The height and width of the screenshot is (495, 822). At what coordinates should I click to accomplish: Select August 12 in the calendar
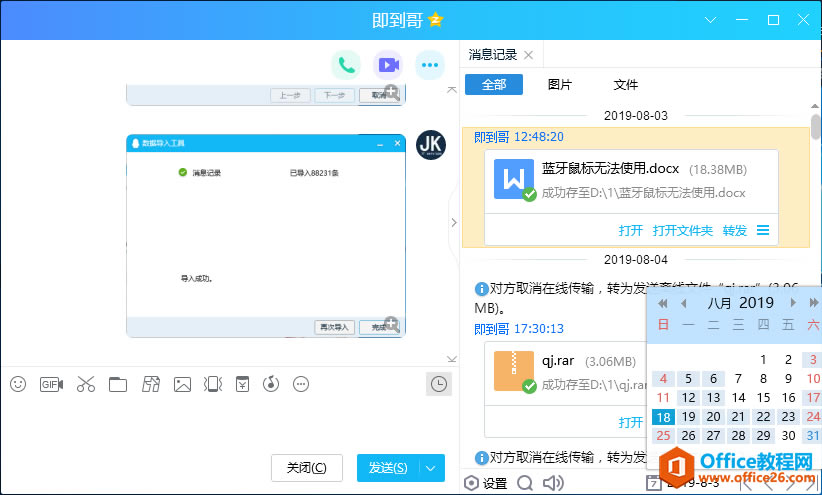[x=688, y=397]
